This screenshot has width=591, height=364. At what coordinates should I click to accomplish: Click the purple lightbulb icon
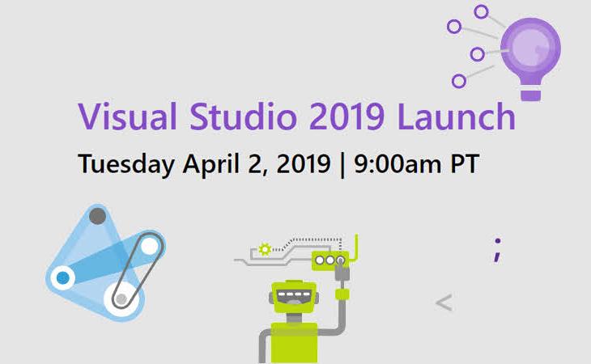(x=530, y=49)
